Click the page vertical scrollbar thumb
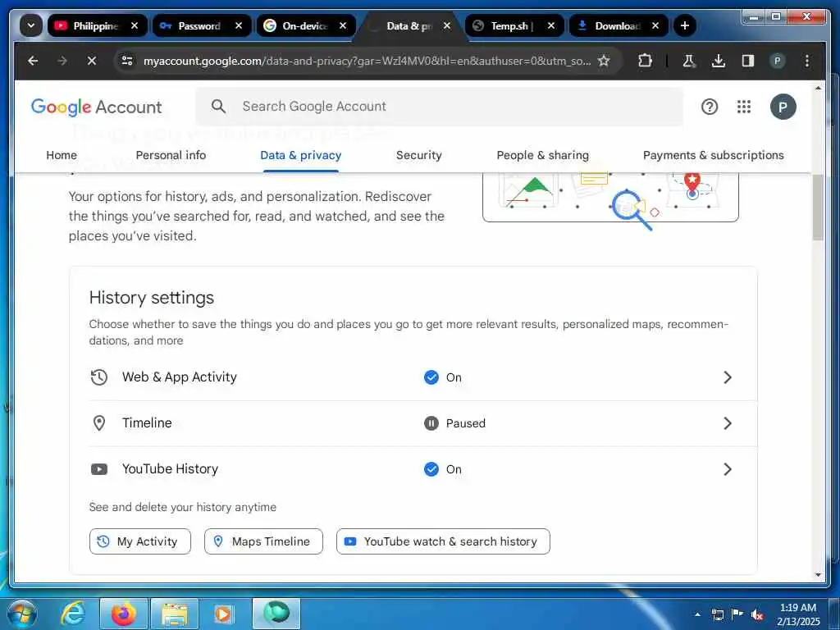This screenshot has width=840, height=630. click(818, 208)
